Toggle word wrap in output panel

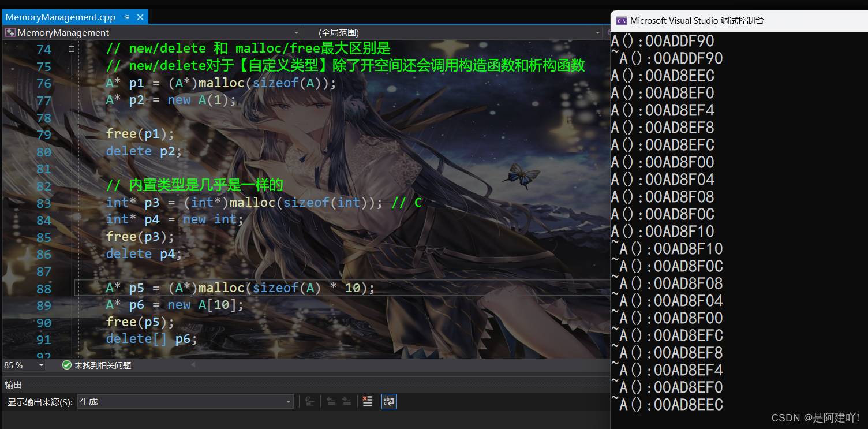389,402
